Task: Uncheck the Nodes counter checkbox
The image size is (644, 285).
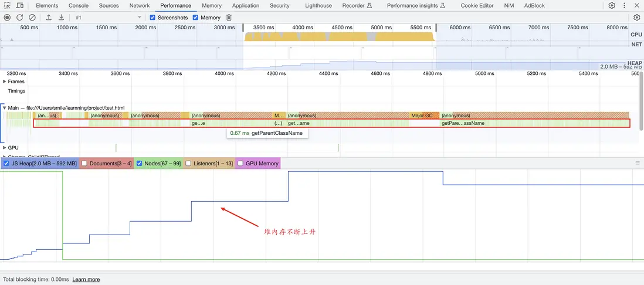Action: (139, 164)
